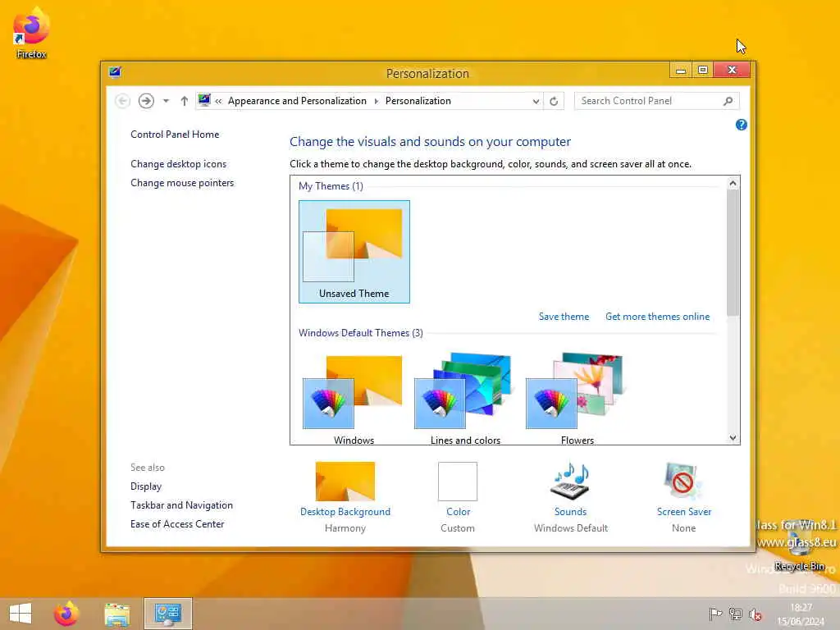The width and height of the screenshot is (840, 630).
Task: Click the Refresh button in address bar
Action: coord(554,101)
